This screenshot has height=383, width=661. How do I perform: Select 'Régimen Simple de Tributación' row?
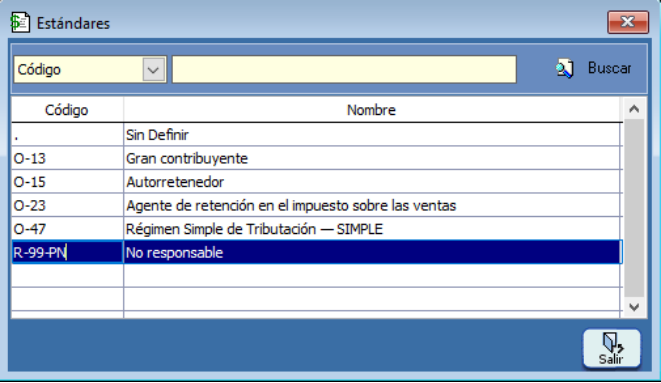[317, 229]
